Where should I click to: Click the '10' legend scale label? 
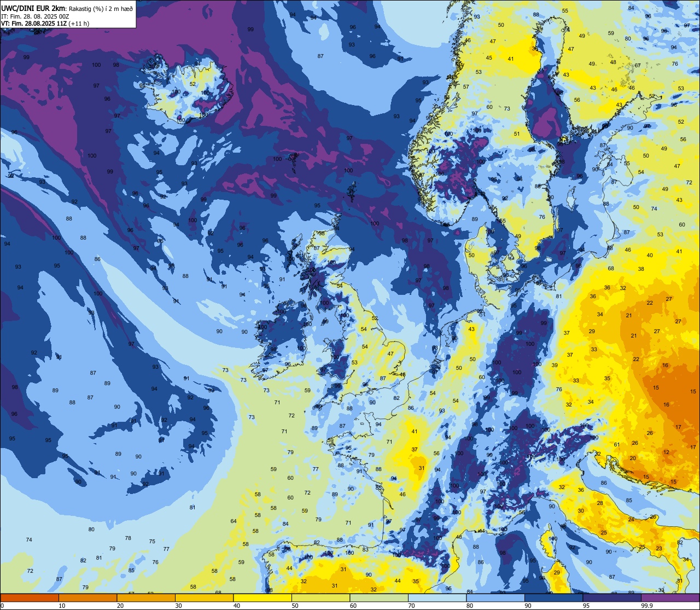[62, 606]
